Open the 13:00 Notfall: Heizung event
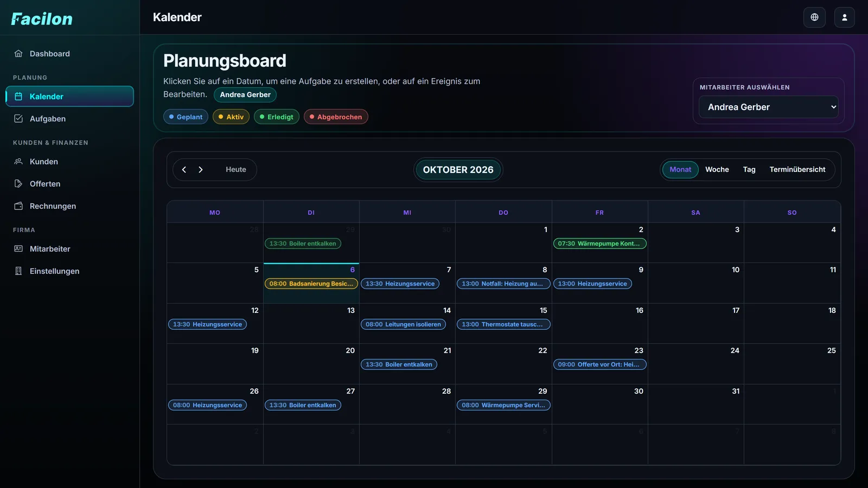Screen dimensions: 868x488 [x=503, y=284]
